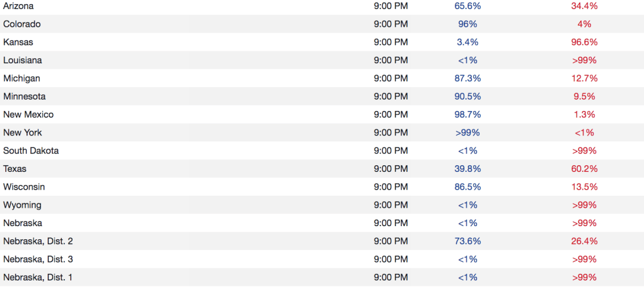
Task: Select the New York state name
Action: (23, 132)
